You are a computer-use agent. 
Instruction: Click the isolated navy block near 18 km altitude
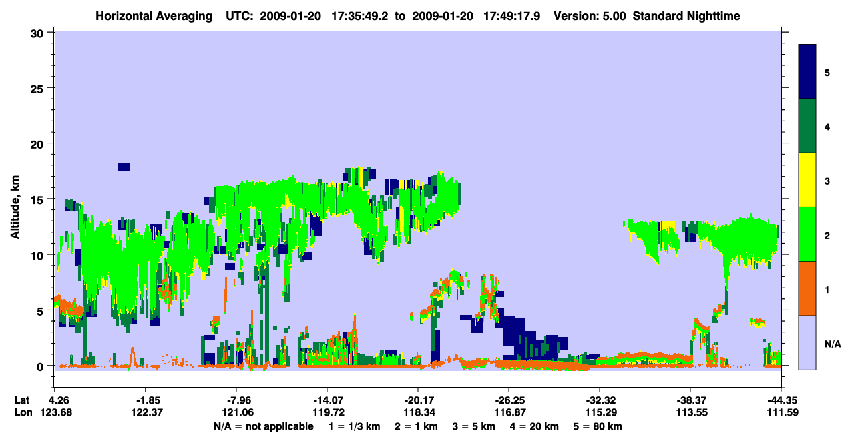[124, 167]
